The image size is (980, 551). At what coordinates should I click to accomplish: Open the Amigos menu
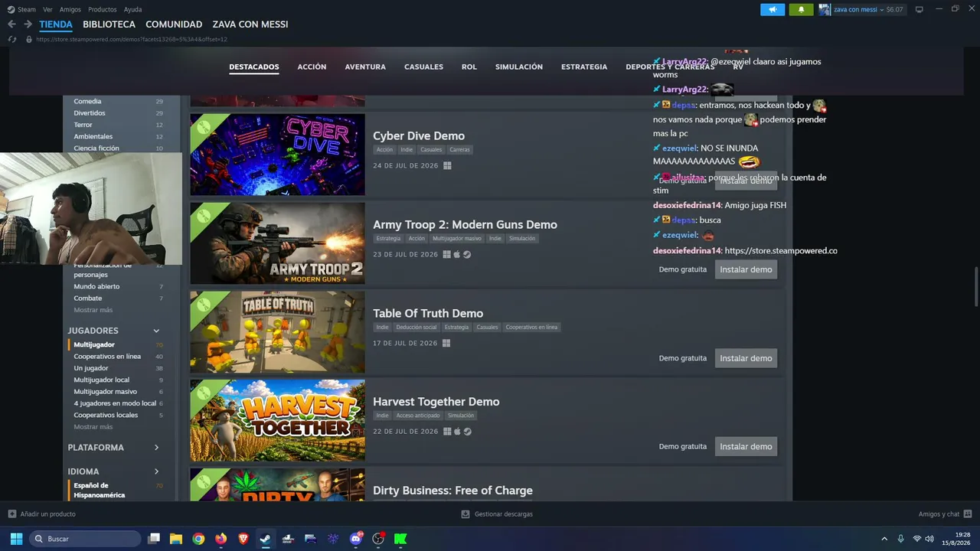[x=70, y=9]
